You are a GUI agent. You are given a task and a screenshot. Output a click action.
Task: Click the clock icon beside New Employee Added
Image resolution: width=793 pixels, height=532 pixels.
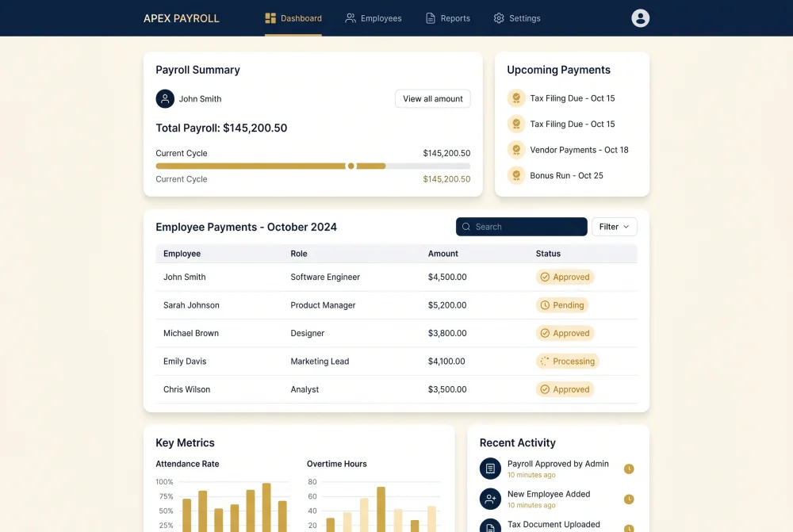[629, 499]
